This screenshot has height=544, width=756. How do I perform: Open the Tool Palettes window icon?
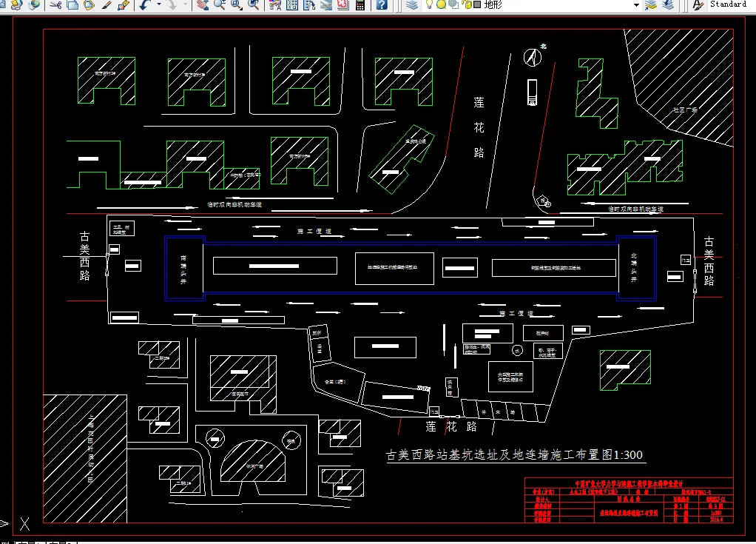[x=309, y=5]
